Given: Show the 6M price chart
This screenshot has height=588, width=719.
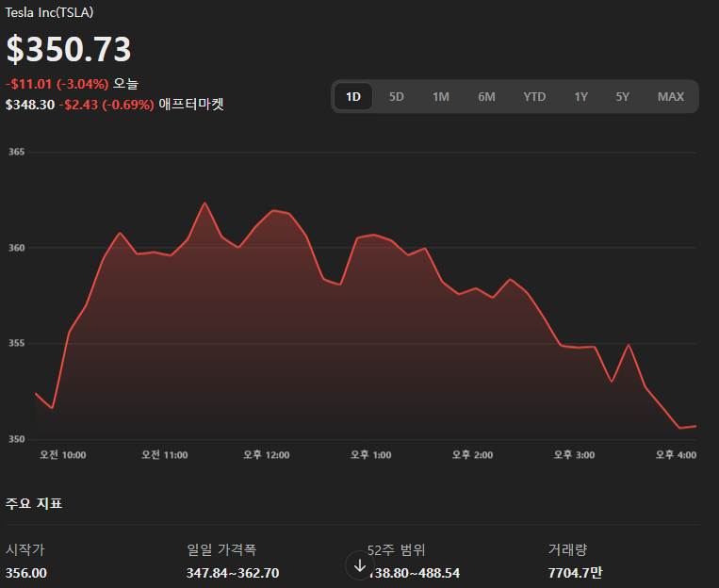Looking at the screenshot, I should click(x=486, y=97).
